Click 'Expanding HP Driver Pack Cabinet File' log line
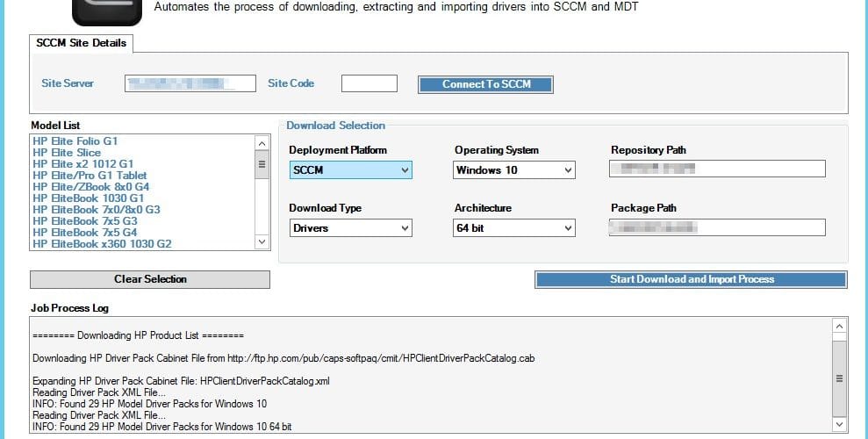Viewport: 868px width, 439px height. pos(181,381)
